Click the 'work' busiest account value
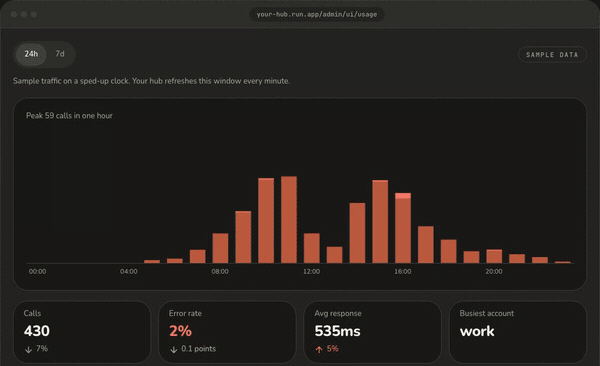This screenshot has width=600, height=366. 477,331
